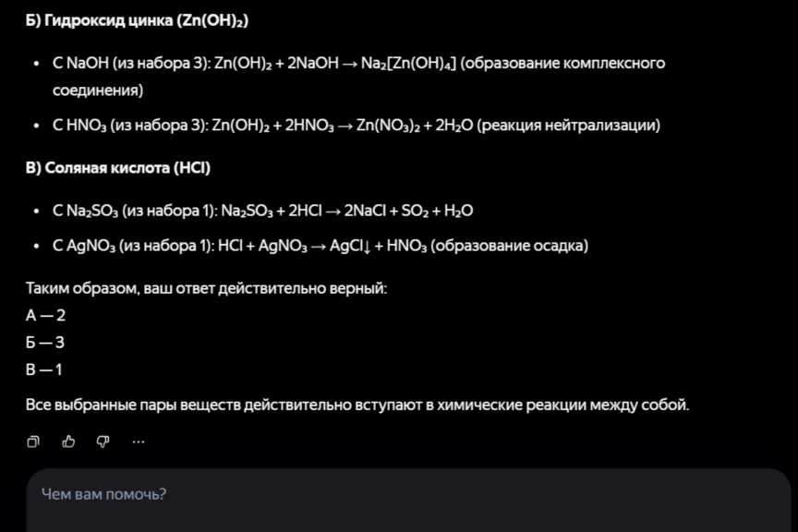The width and height of the screenshot is (798, 532).
Task: Click the thumbs up like icon
Action: pyautogui.click(x=68, y=441)
